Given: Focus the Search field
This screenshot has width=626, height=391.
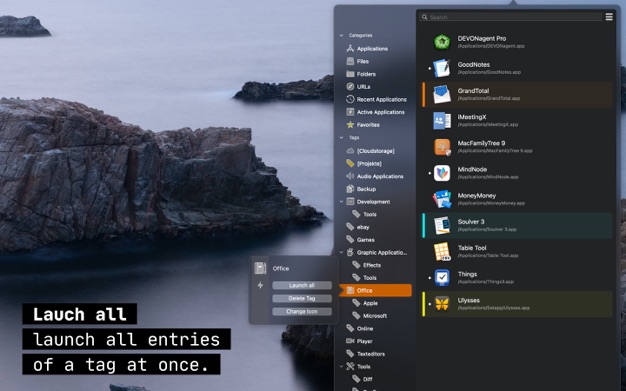Looking at the screenshot, I should pos(511,17).
